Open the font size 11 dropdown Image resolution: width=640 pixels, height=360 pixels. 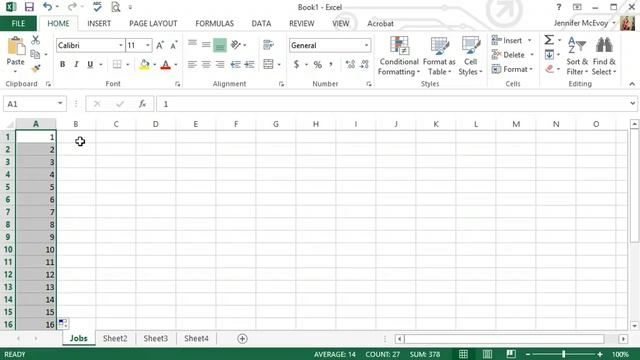(148, 45)
